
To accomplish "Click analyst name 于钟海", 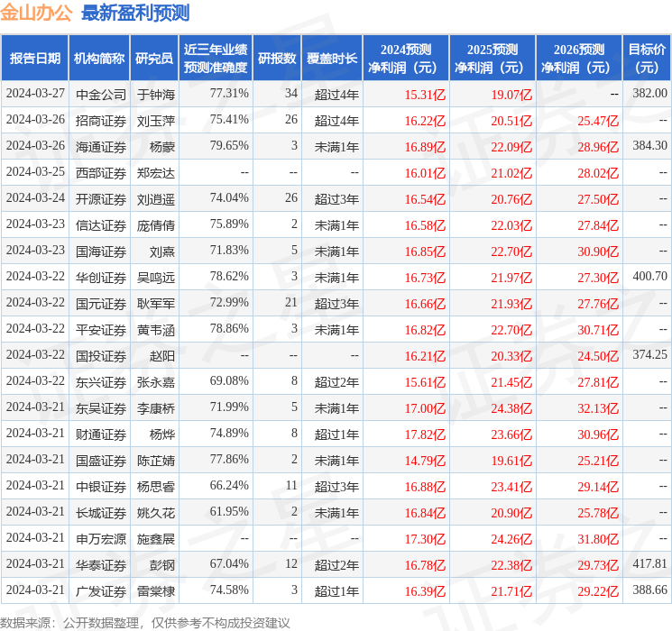I will pyautogui.click(x=156, y=95).
